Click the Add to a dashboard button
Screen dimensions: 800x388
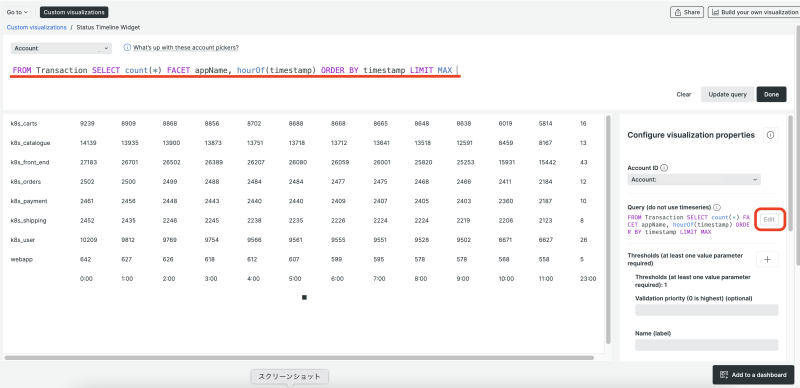[x=753, y=375]
